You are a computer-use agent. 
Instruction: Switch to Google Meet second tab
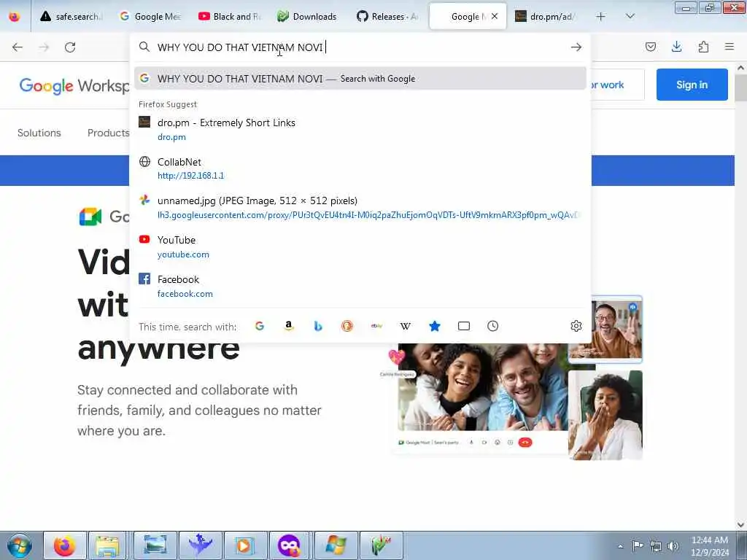click(x=150, y=17)
